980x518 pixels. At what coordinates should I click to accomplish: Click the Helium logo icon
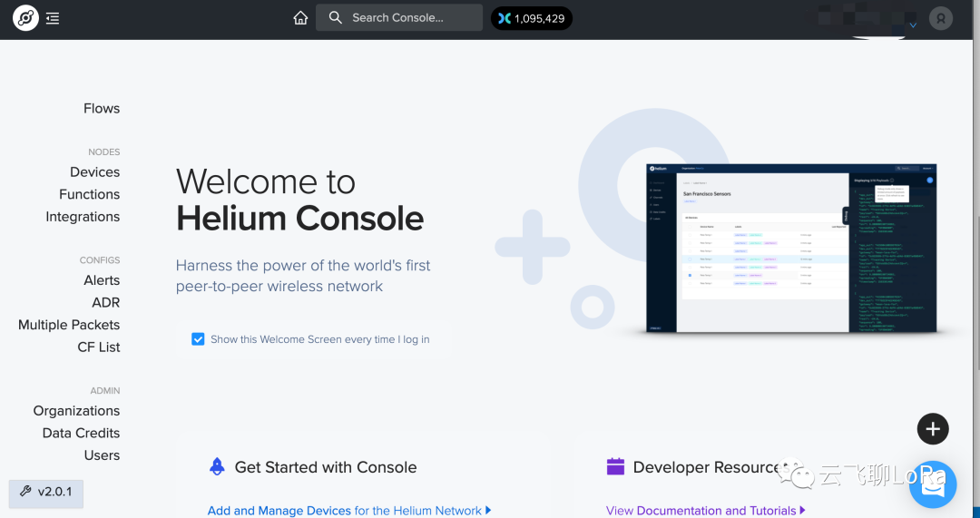pyautogui.click(x=25, y=18)
